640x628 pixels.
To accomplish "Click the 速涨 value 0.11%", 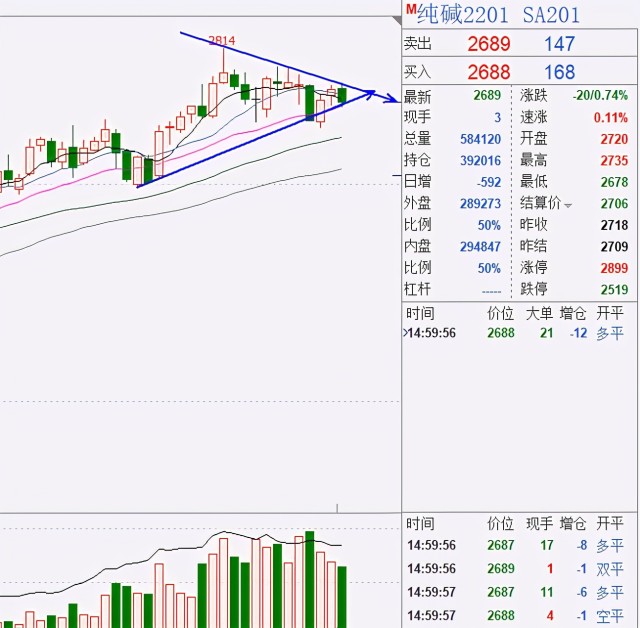I will 611,118.
